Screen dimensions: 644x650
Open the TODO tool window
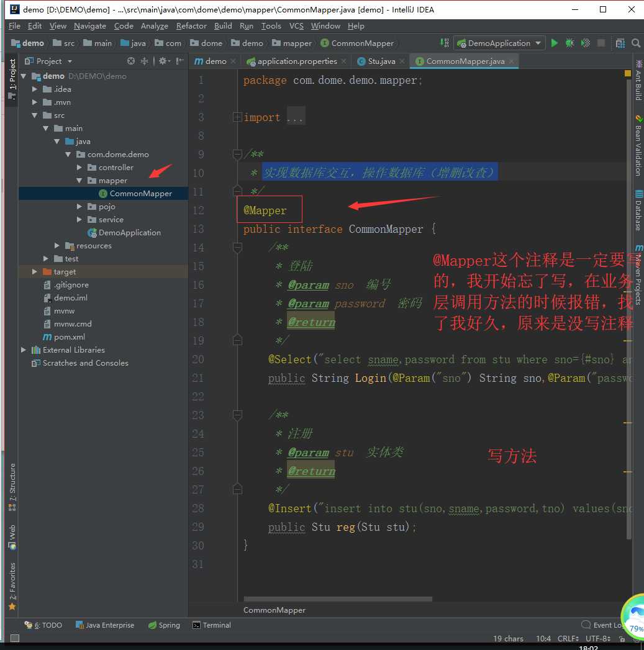[x=43, y=625]
